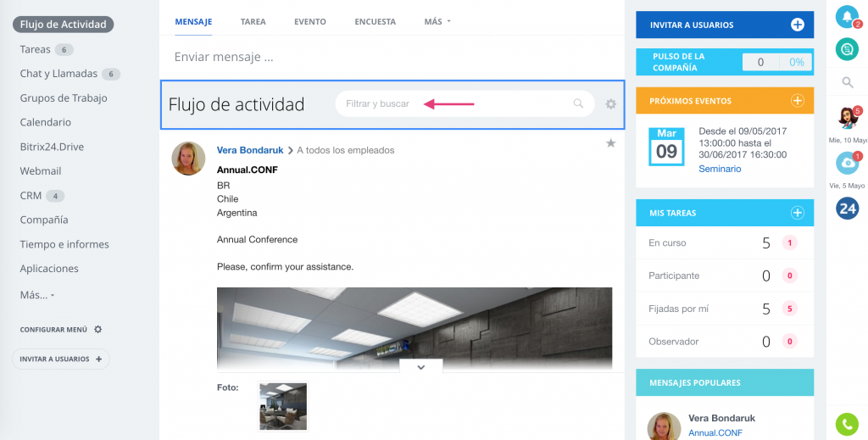Open Flujo de Actividad in left menu
The height and width of the screenshot is (440, 868).
(63, 25)
